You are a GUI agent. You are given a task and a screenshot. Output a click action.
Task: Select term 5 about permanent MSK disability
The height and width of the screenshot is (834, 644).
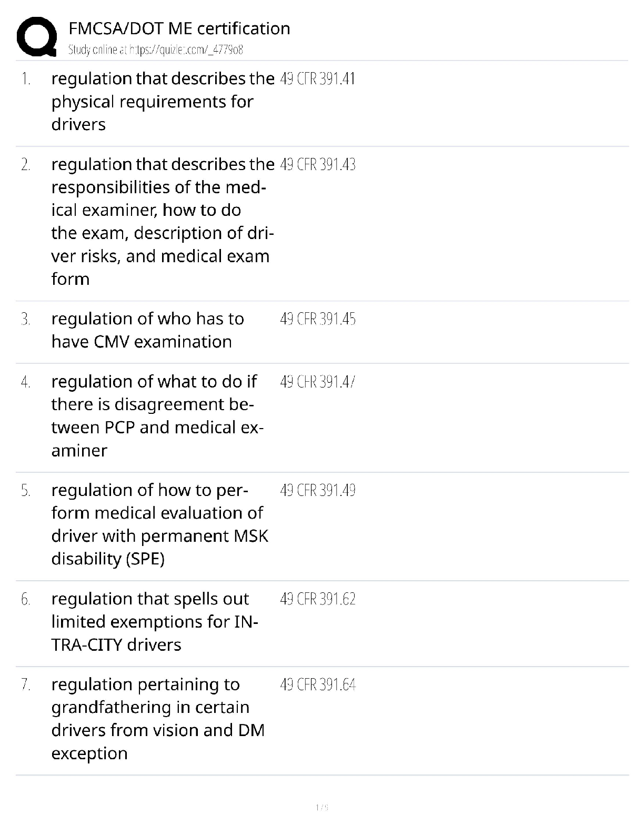(160, 524)
